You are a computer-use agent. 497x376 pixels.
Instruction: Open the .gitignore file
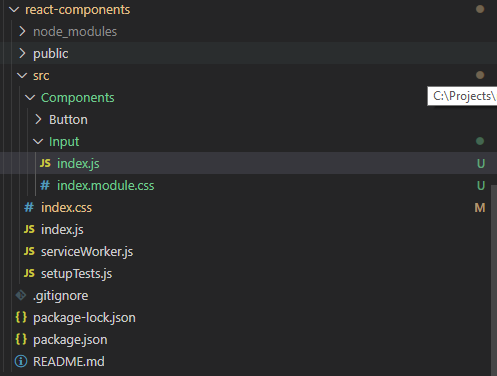[61, 296]
